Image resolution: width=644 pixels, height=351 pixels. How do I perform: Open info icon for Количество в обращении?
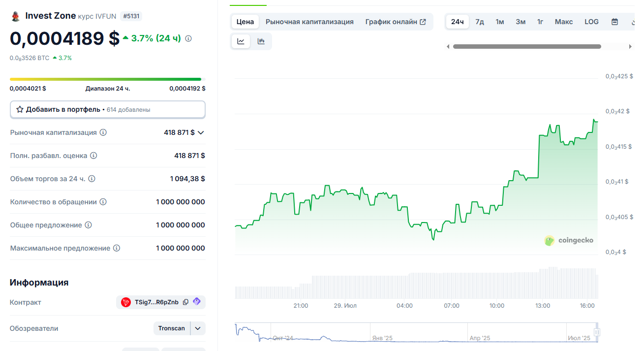coord(103,202)
